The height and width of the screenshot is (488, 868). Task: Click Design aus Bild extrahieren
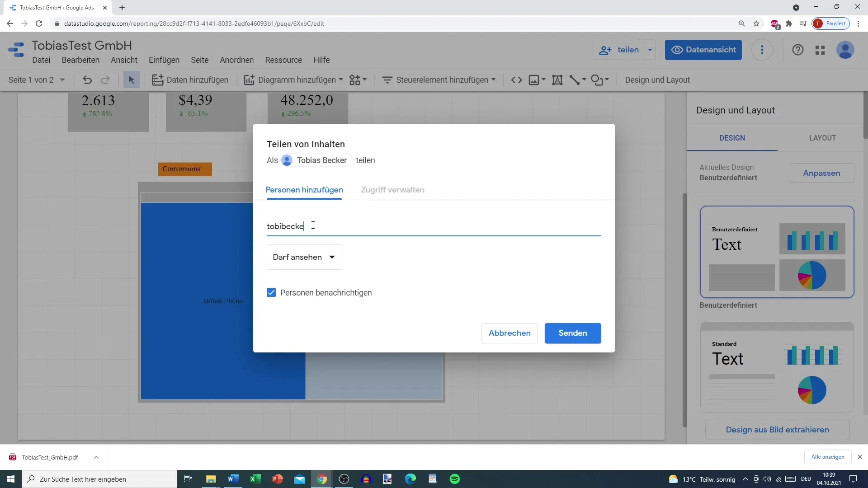[777, 430]
